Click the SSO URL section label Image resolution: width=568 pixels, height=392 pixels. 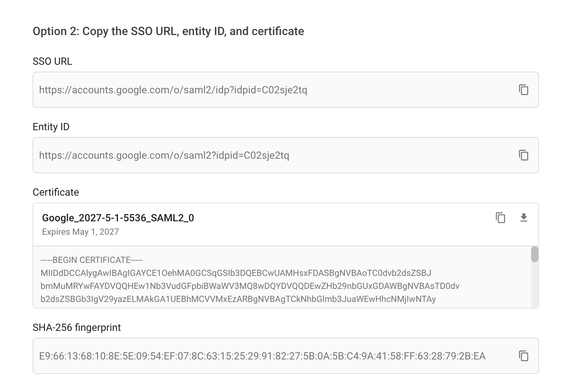(x=52, y=61)
